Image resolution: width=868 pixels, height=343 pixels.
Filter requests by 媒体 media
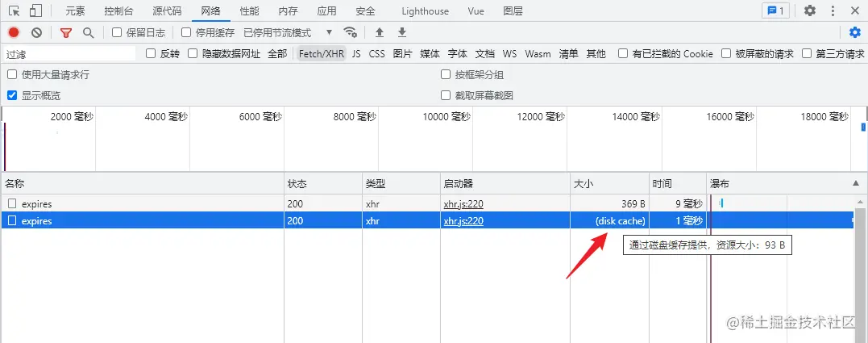tap(430, 54)
